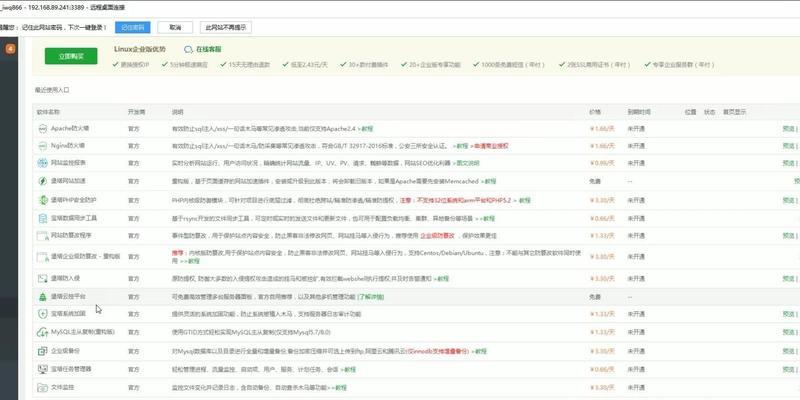800x400 pixels.
Task: Click 免费 in the 堡塔云控平台 row
Action: point(595,296)
